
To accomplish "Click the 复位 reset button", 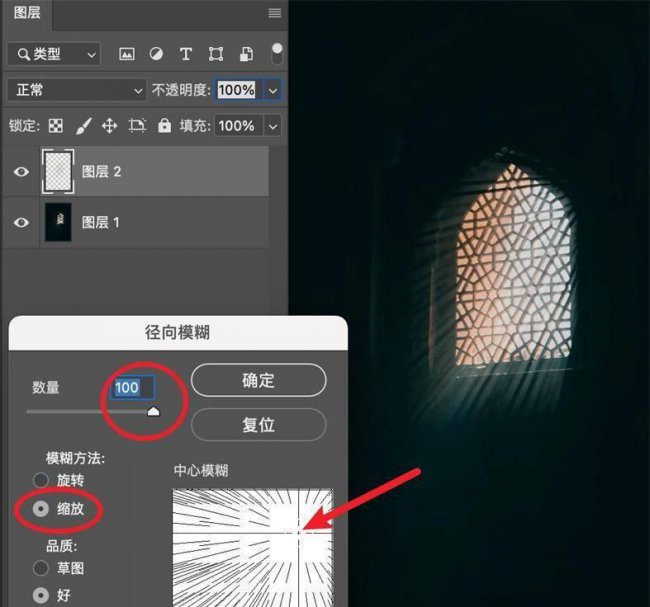I will 258,425.
